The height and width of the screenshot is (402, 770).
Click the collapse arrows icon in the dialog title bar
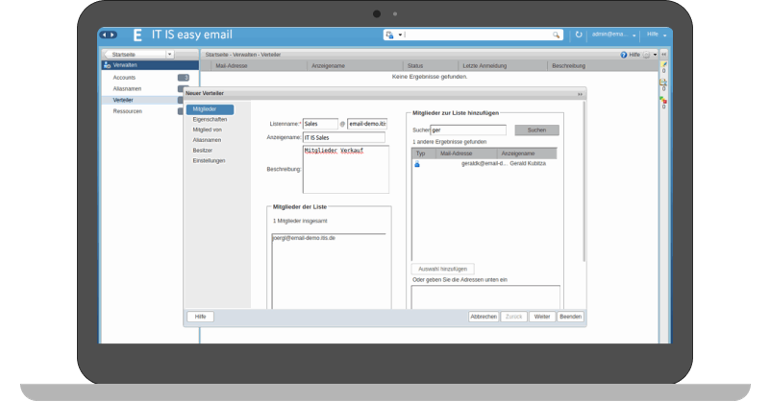tap(579, 93)
